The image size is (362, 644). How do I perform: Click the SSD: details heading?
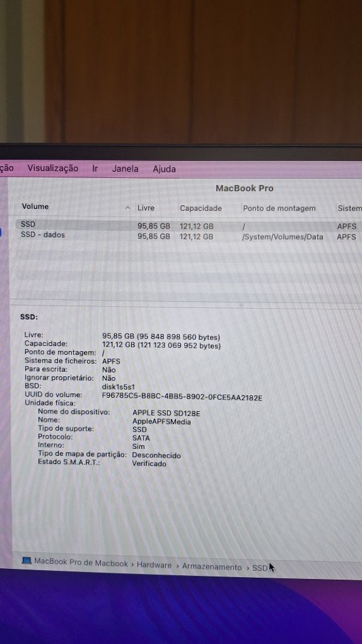29,317
